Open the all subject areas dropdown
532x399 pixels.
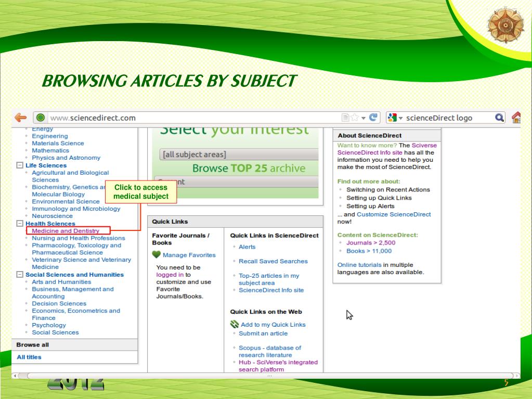(239, 155)
